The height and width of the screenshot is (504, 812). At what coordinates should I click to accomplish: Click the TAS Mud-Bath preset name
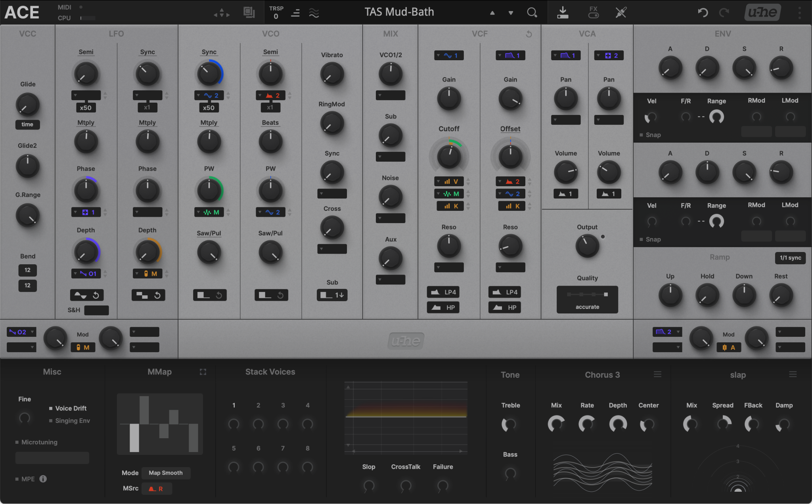coord(399,12)
